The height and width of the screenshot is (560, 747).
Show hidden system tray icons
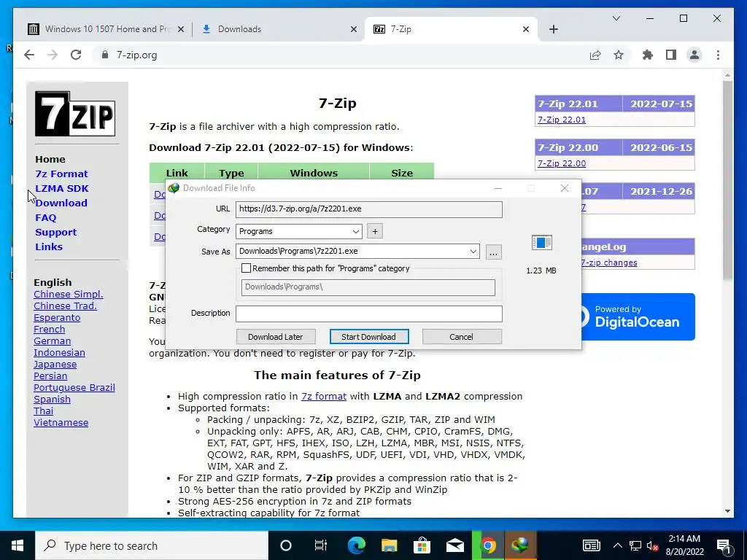[617, 545]
